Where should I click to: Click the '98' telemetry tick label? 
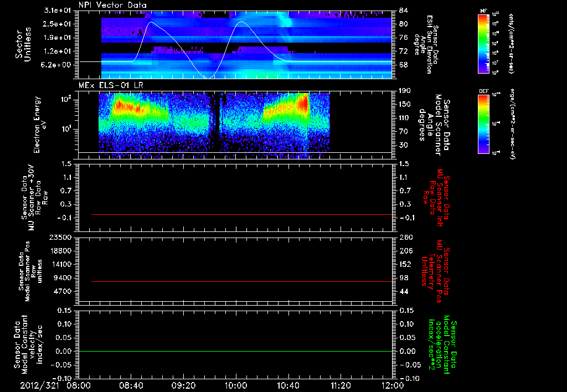(x=404, y=278)
